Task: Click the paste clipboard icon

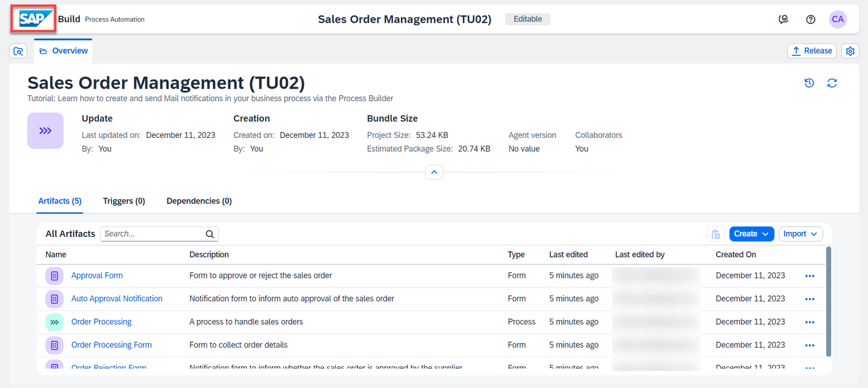Action: [716, 234]
